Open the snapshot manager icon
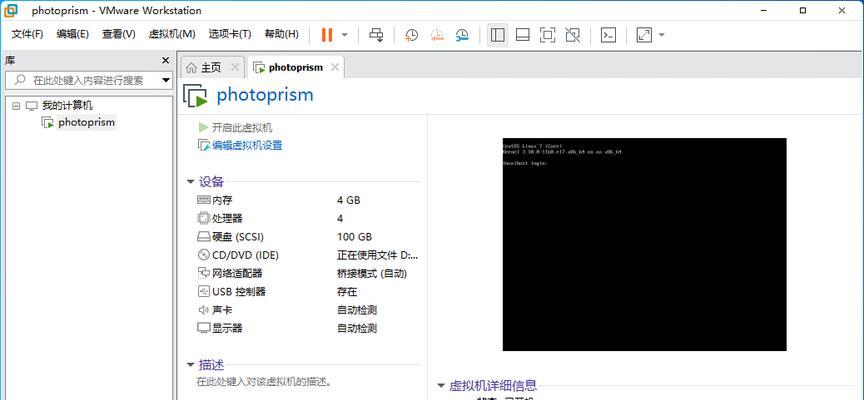The width and height of the screenshot is (864, 400). [x=462, y=35]
